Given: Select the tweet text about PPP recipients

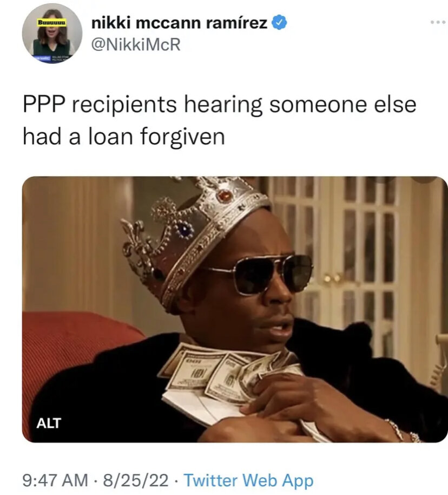Looking at the screenshot, I should coord(220,121).
